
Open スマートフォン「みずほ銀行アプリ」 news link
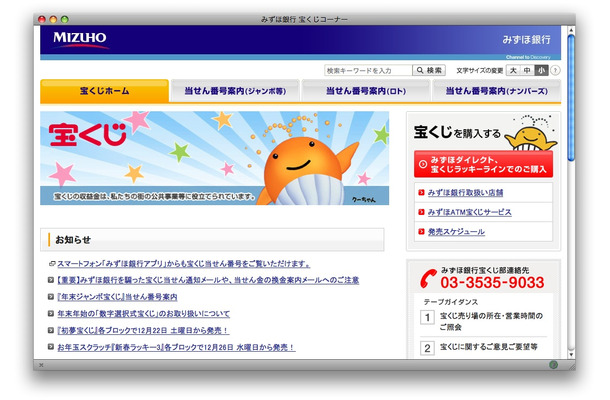click(x=184, y=264)
